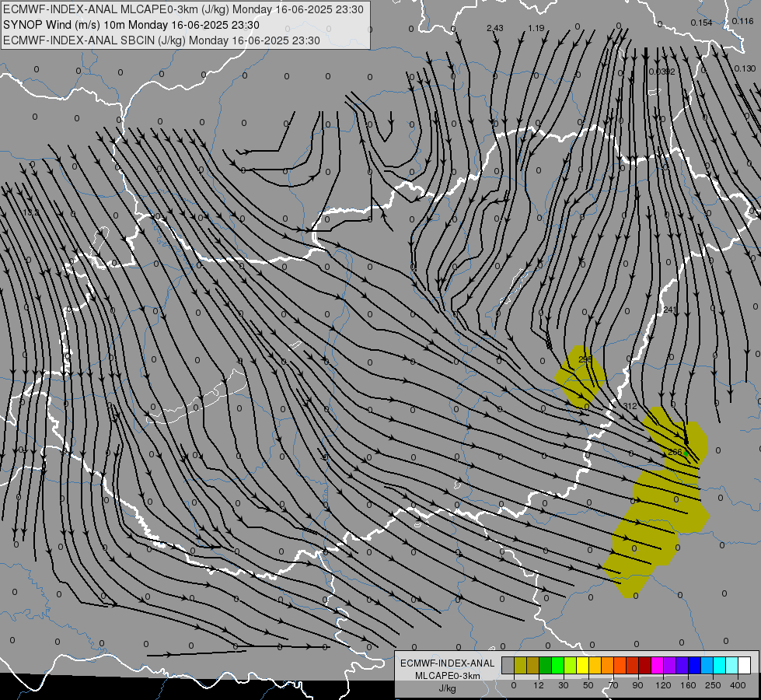Click legend label 'ECMWF-INDEX-ANAL'

(447, 663)
